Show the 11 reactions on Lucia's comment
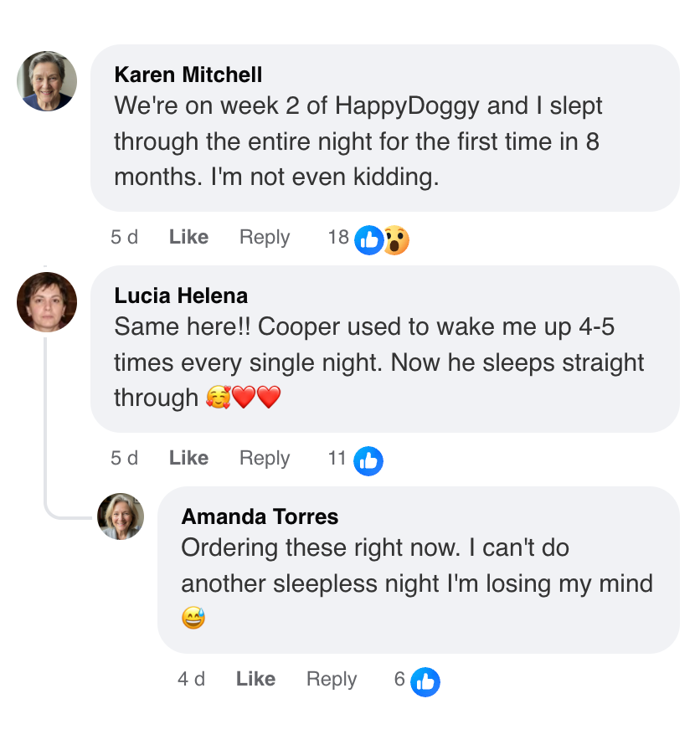The image size is (700, 750). [x=337, y=459]
